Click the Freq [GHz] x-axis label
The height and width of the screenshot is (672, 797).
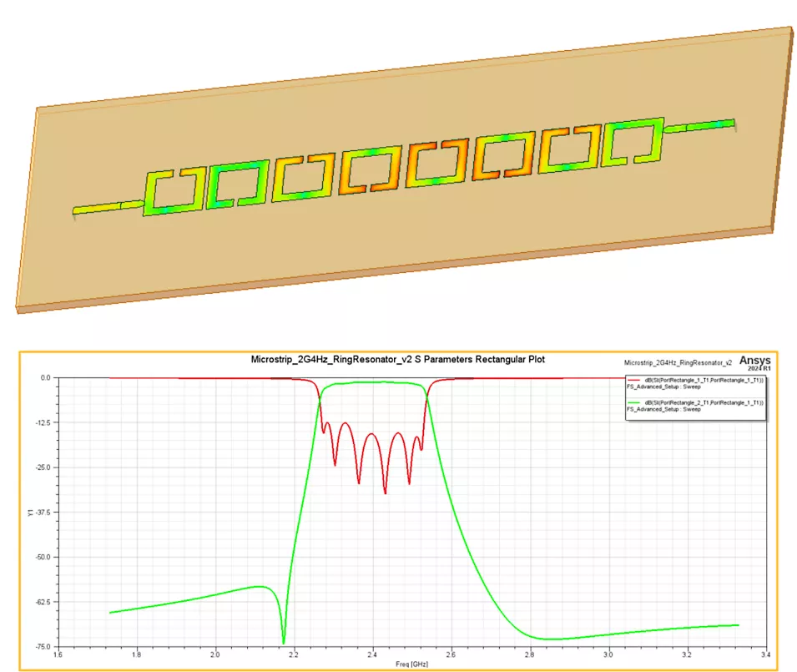(411, 664)
